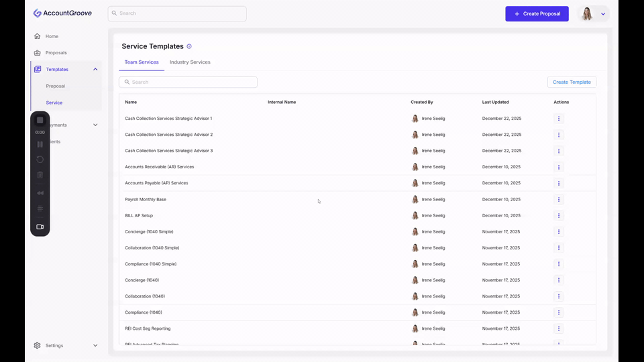Viewport: 644px width, 362px height.
Task: Select Accounts Receivable (AR) Services name
Action: tap(160, 167)
